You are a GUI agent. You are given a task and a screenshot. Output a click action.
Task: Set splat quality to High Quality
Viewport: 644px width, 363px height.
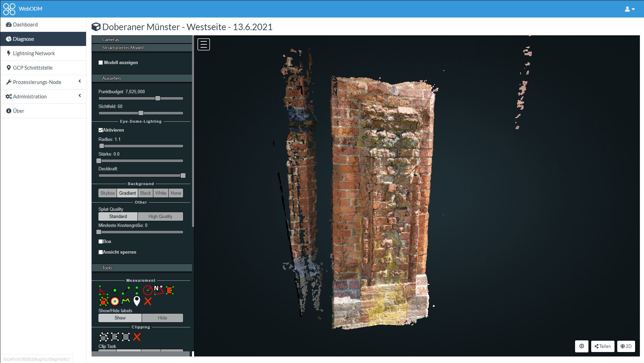click(x=160, y=217)
